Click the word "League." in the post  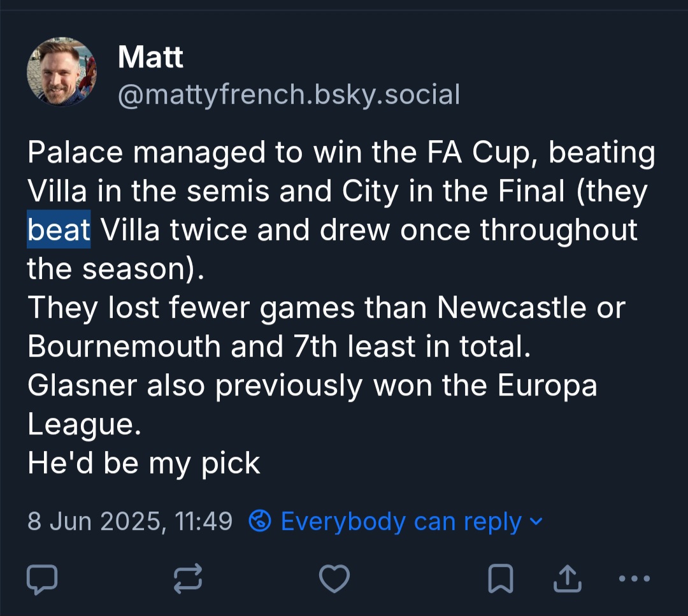(83, 424)
